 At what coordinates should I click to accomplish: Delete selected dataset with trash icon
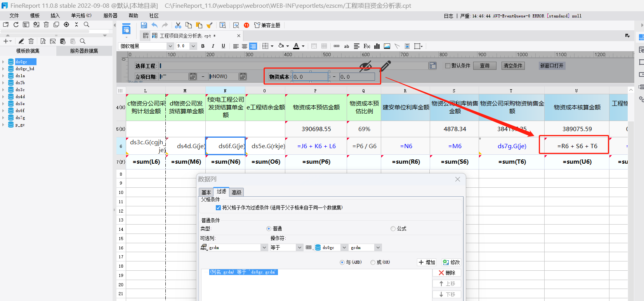coord(31,41)
